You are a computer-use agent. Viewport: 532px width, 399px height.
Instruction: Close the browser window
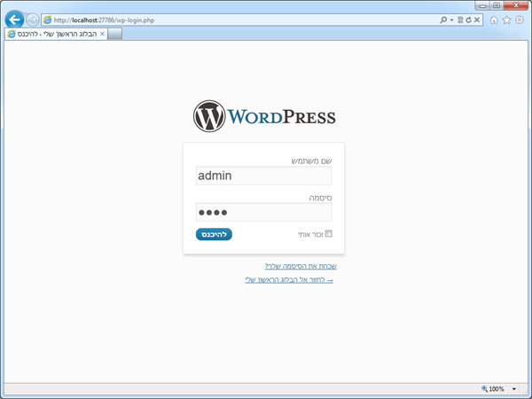click(516, 6)
